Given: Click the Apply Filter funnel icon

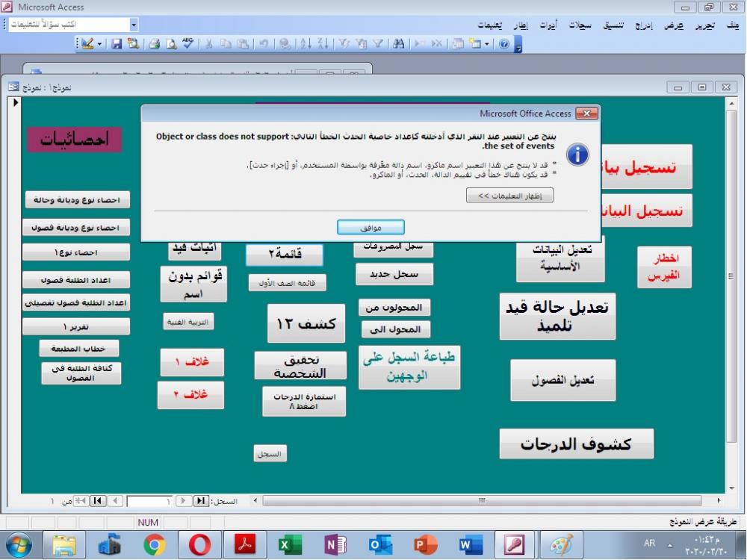Looking at the screenshot, I should tap(378, 44).
